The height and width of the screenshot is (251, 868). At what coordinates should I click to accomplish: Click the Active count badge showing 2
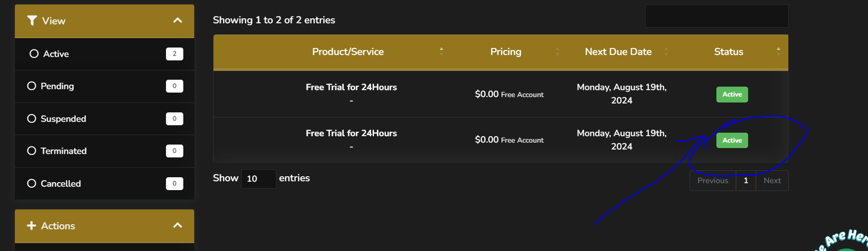tap(174, 54)
